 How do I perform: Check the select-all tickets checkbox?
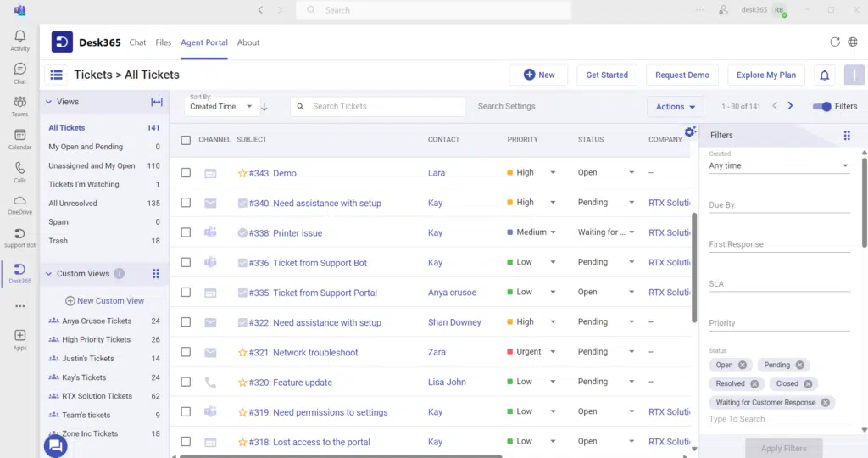tap(186, 140)
